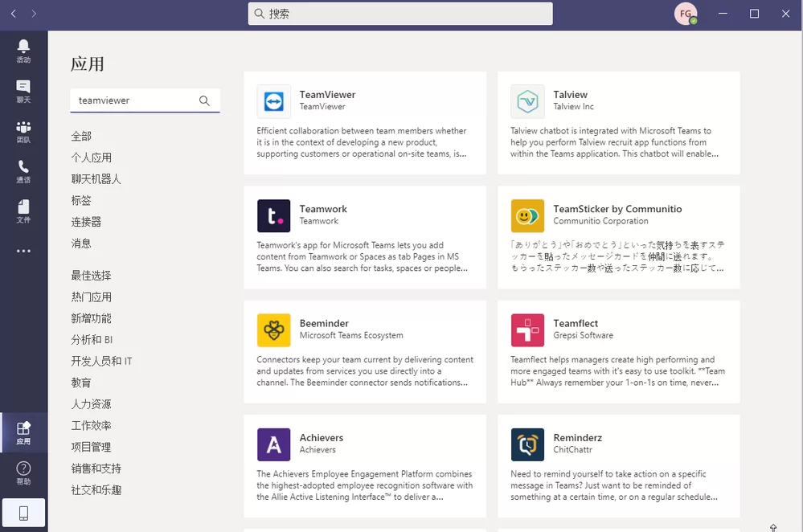
Task: Click the top 搜索 search bar
Action: tap(399, 13)
